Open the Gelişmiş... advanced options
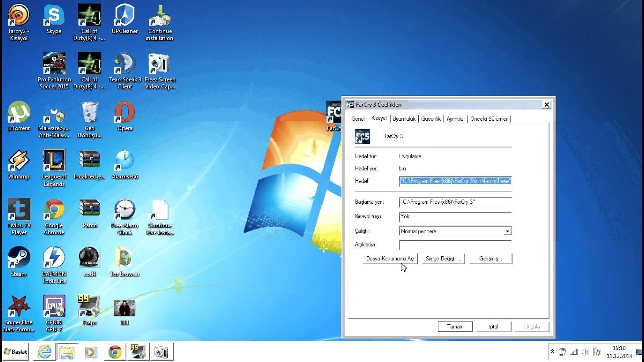This screenshot has width=644, height=362. tap(491, 259)
